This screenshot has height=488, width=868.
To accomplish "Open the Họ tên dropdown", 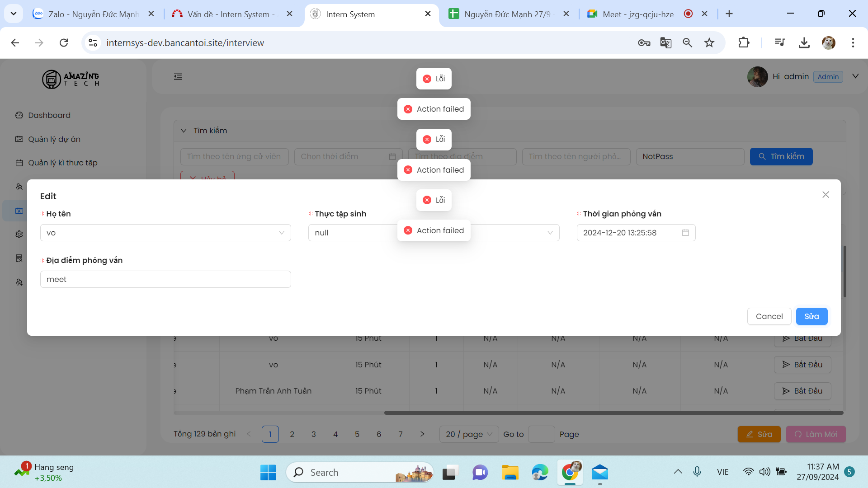I will point(165,233).
